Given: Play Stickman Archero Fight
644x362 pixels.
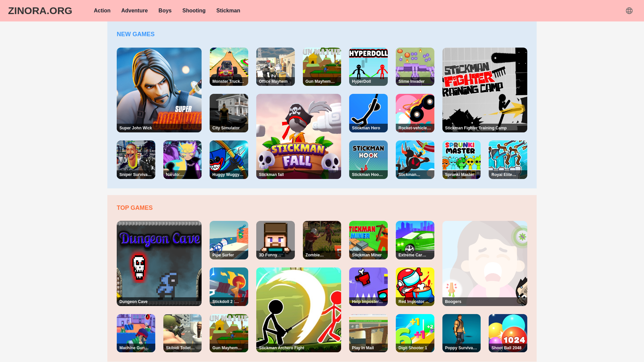Looking at the screenshot, I should click(x=299, y=310).
